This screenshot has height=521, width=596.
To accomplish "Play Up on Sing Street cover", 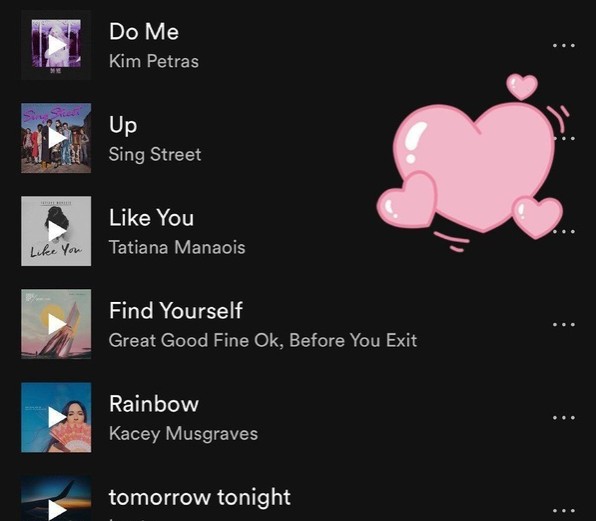I will [x=56, y=138].
